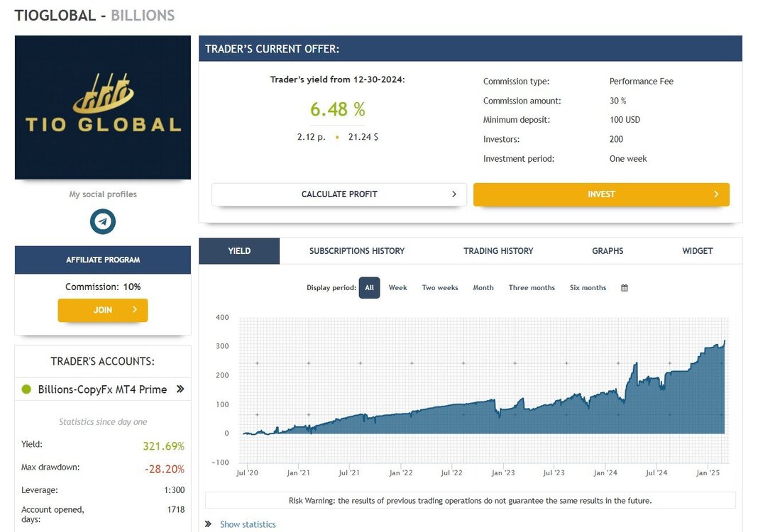
Task: Click the arrow on the Calculate Profit button
Action: pyautogui.click(x=454, y=194)
